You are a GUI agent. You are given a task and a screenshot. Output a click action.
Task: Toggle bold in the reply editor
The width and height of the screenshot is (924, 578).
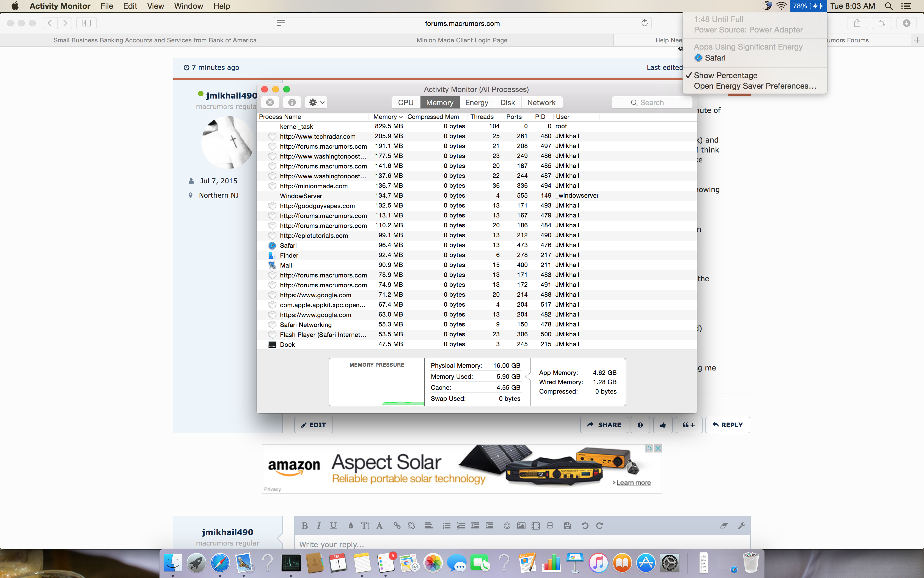click(x=304, y=526)
